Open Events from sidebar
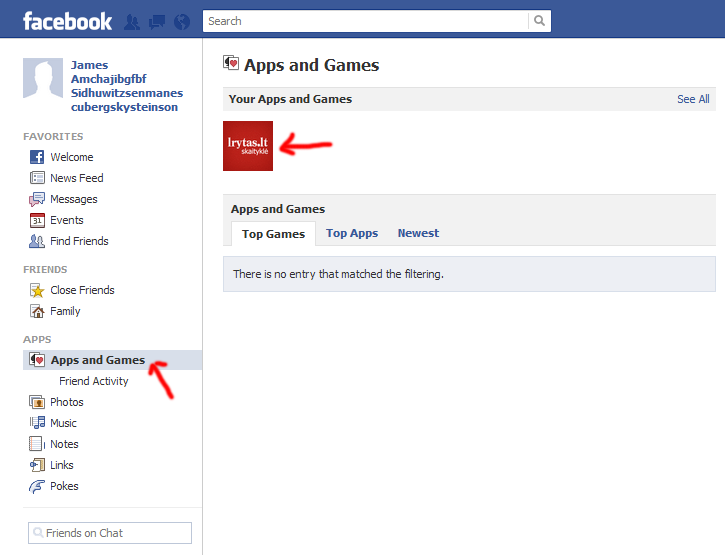This screenshot has height=555, width=725. [67, 220]
